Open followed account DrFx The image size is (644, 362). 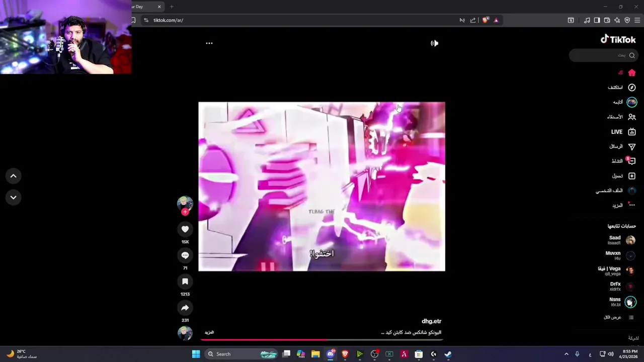[623, 286]
